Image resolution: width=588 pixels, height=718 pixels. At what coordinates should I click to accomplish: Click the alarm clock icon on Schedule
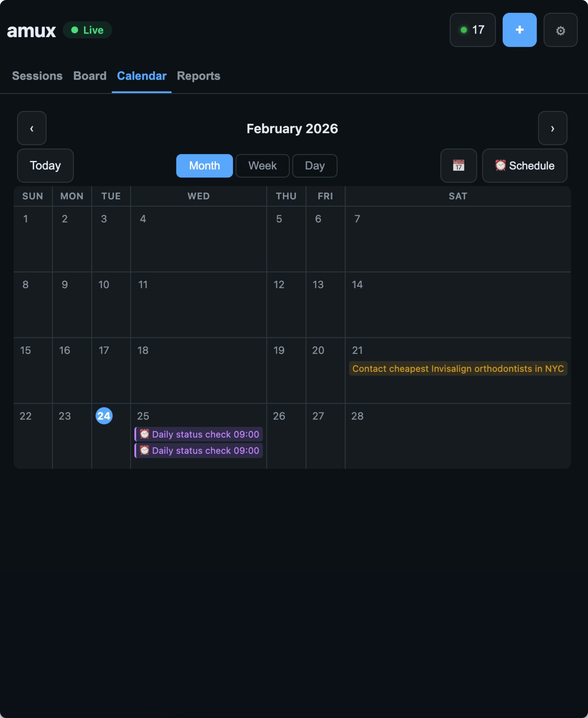tap(500, 166)
